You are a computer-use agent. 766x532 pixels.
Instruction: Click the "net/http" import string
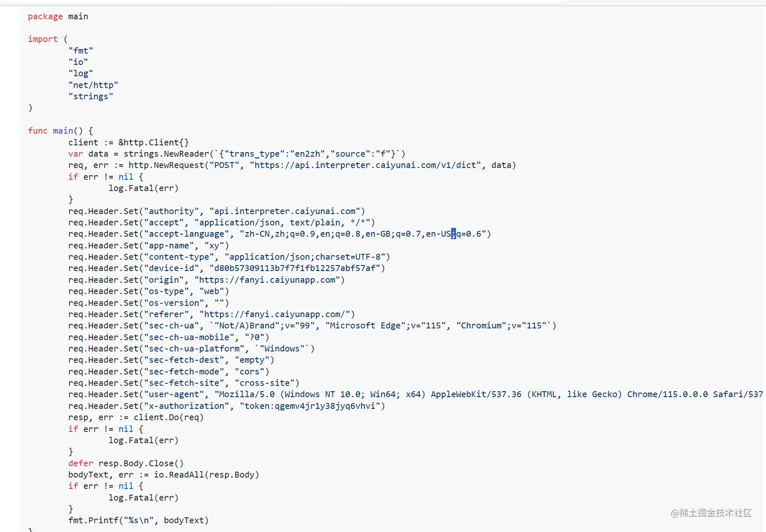coord(93,85)
